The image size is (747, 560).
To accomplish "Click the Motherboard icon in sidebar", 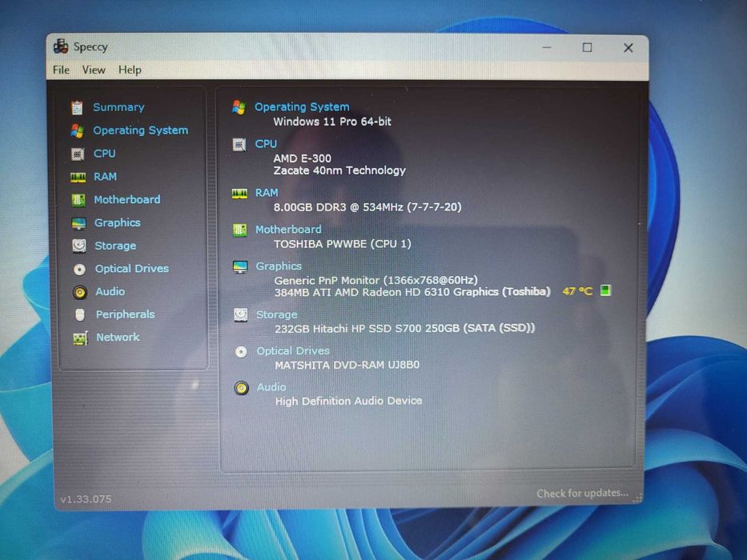I will point(78,200).
